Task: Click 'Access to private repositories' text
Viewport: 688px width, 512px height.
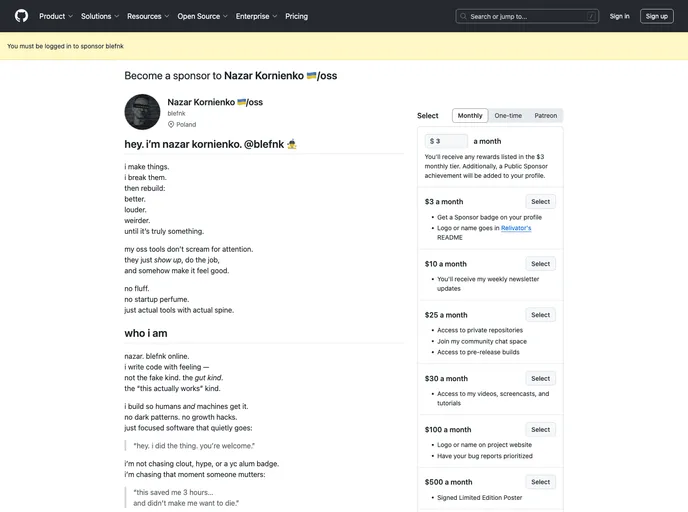Action: click(x=480, y=330)
